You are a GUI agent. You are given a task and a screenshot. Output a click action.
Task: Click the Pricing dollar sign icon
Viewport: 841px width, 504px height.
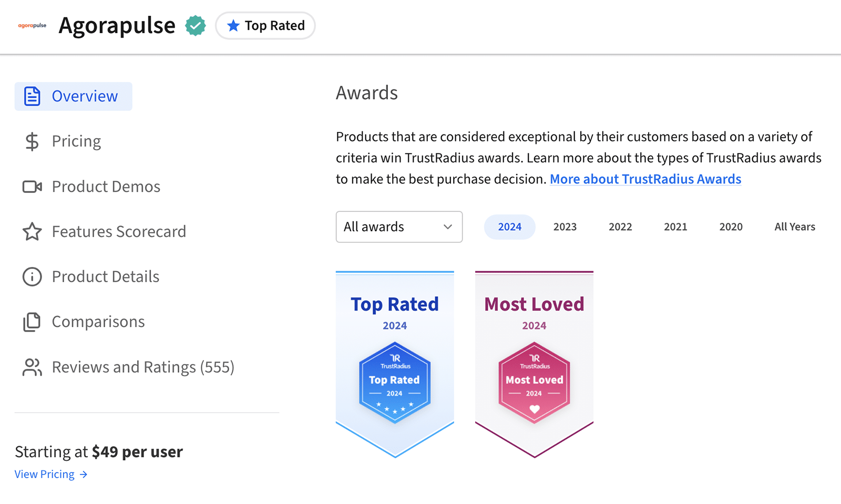(x=32, y=141)
